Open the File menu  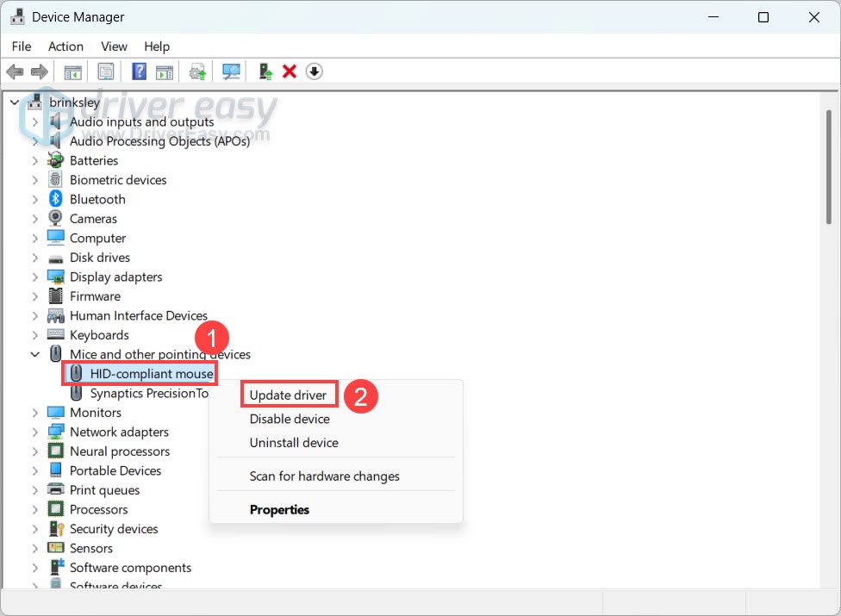(x=22, y=47)
